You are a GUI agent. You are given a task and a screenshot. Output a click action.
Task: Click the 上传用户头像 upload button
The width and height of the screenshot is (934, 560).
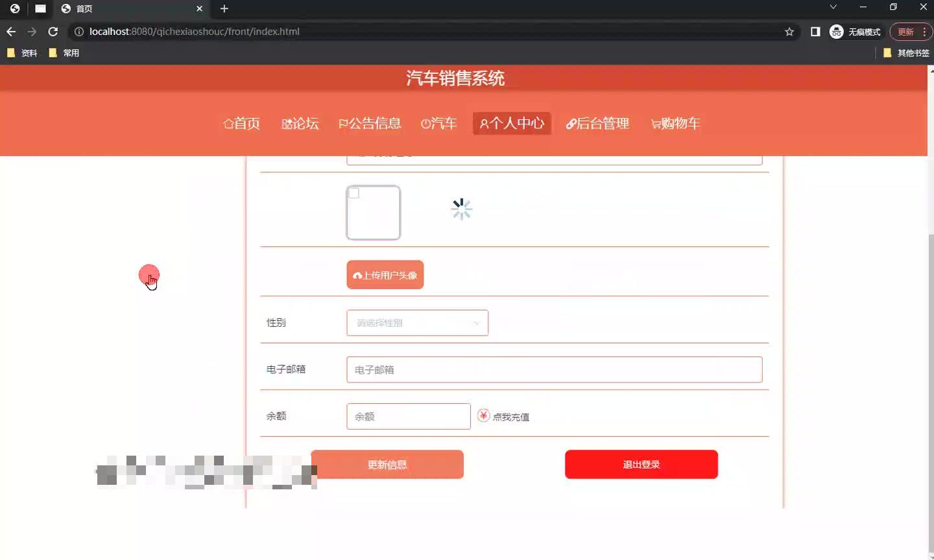[385, 275]
